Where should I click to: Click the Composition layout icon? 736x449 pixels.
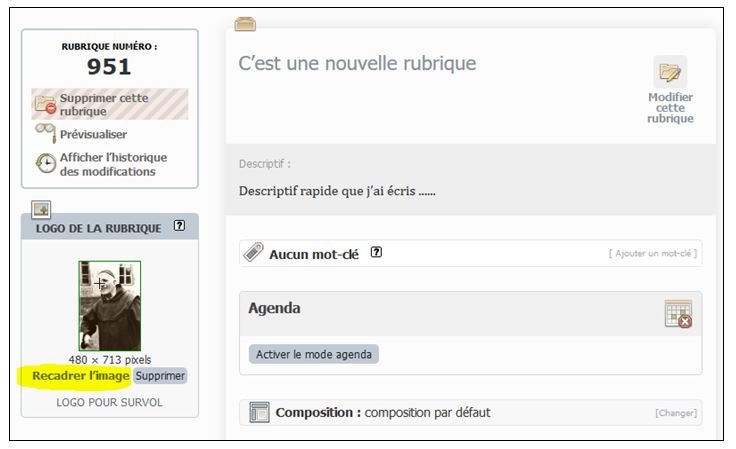[x=259, y=412]
